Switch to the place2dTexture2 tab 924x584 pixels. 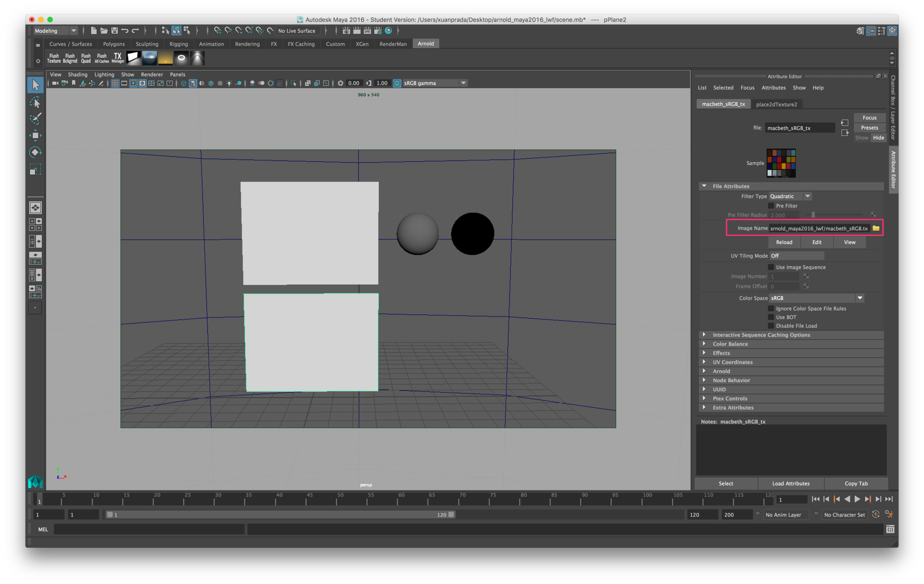pyautogui.click(x=776, y=104)
